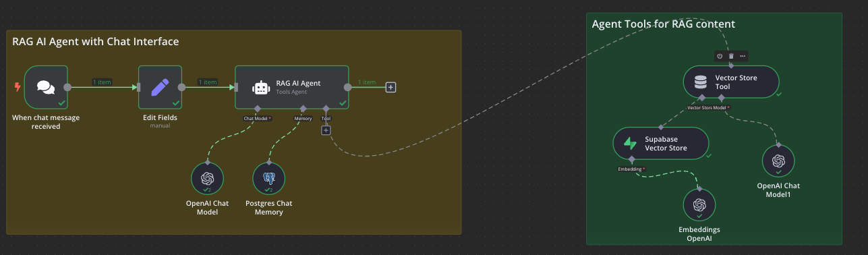The height and width of the screenshot is (255, 868).
Task: Add node after RAG AI Agent output
Action: (x=391, y=87)
